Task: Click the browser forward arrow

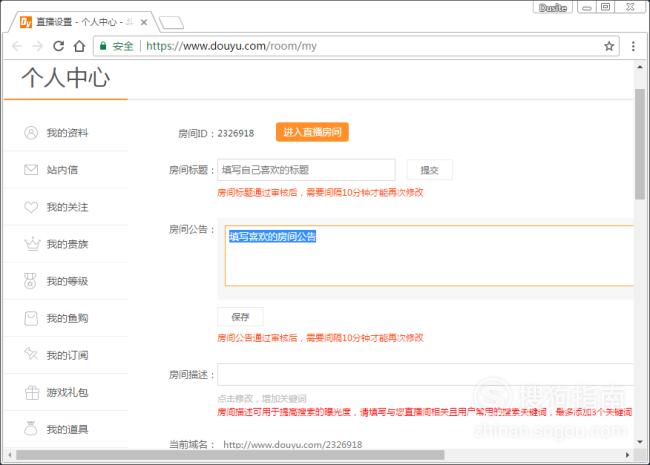Action: [37, 46]
